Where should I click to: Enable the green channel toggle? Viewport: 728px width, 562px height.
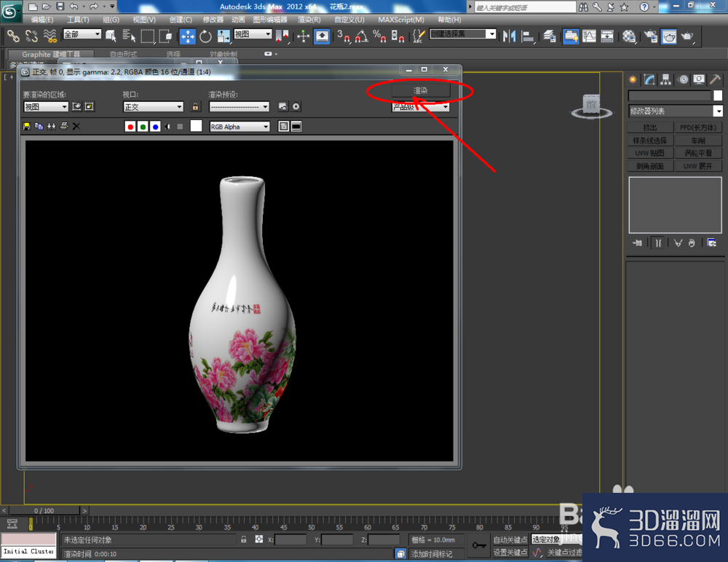pyautogui.click(x=143, y=127)
